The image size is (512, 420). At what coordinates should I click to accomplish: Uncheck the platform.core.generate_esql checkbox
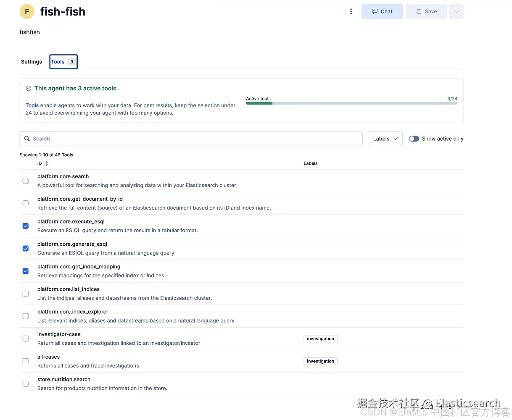[x=26, y=249]
